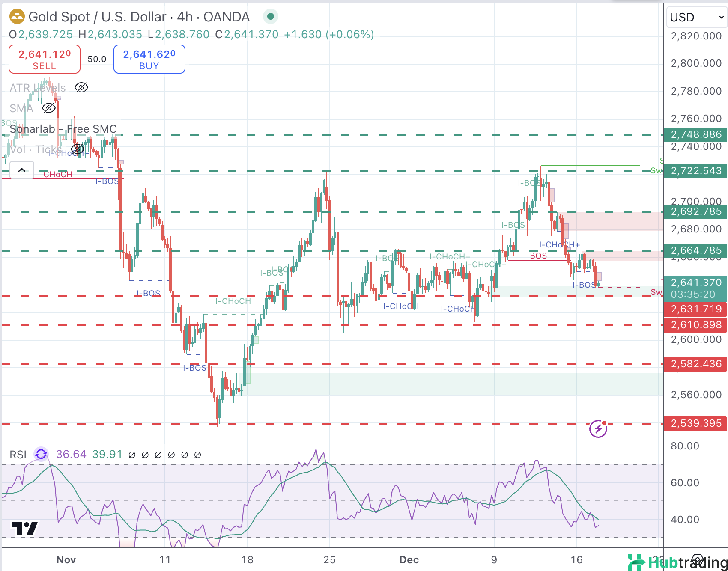Click the TradingView logo on chart
This screenshot has height=571, width=728.
tap(25, 529)
